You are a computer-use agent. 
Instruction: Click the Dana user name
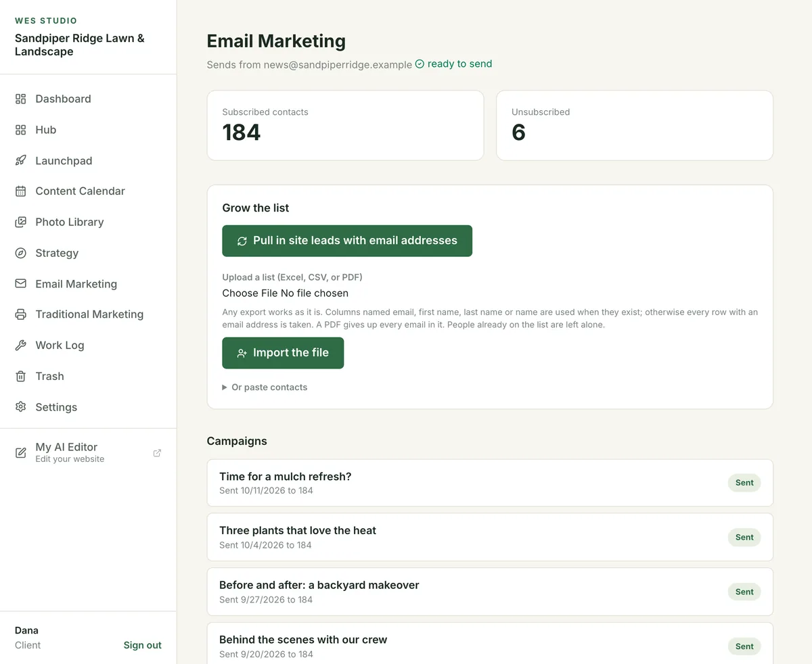click(x=26, y=630)
